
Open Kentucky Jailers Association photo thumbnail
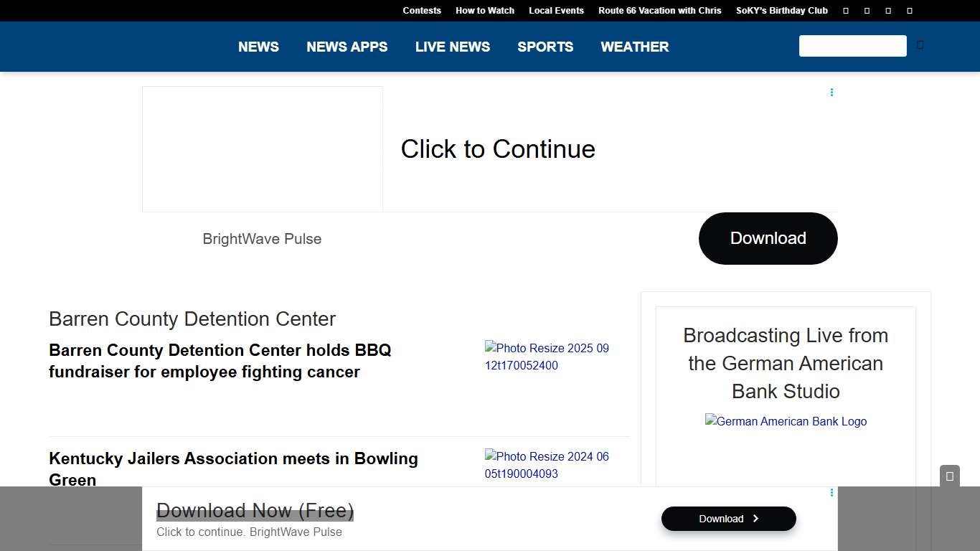[x=547, y=465]
